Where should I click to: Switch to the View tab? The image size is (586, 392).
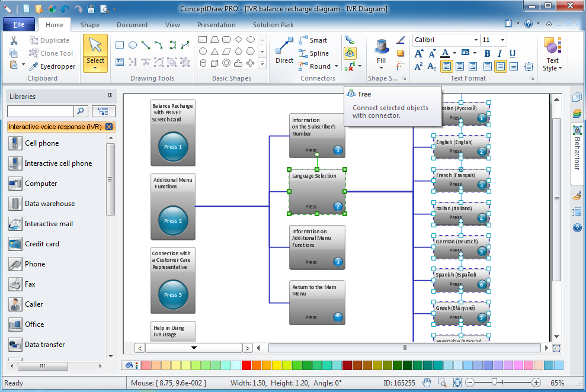(x=172, y=25)
